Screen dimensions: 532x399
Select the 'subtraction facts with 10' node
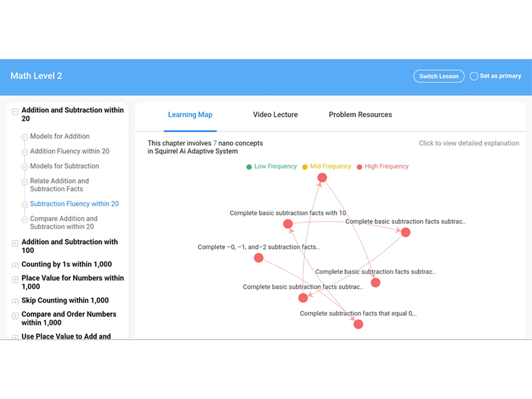288,224
